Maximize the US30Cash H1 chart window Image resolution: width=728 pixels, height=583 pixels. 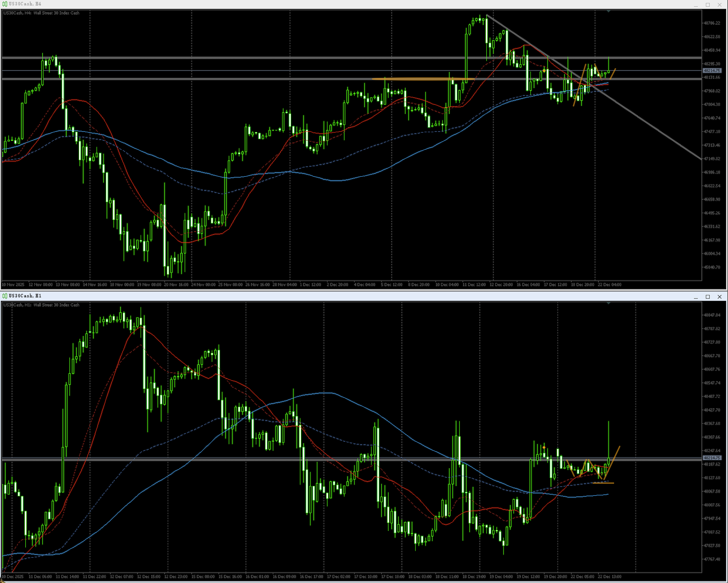click(708, 297)
